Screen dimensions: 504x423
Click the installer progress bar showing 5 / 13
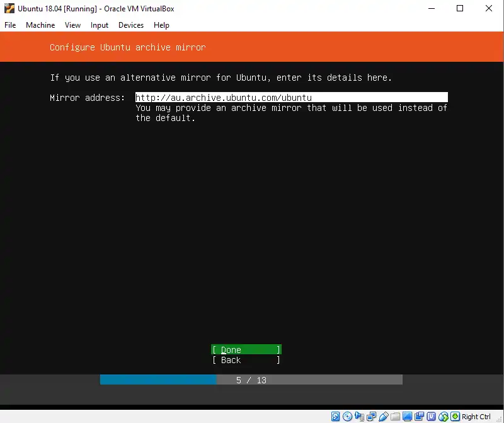click(251, 380)
